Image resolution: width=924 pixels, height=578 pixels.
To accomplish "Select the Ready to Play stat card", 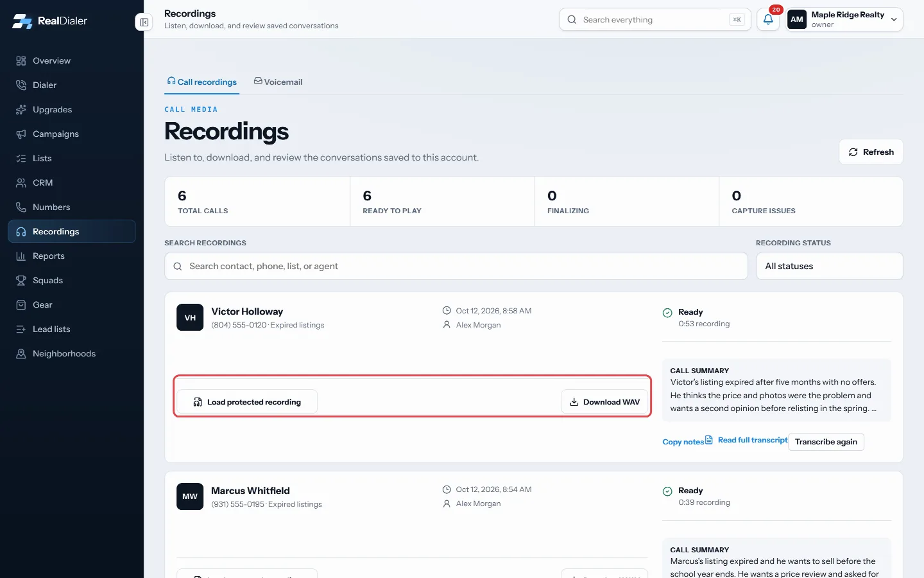I will coord(442,202).
